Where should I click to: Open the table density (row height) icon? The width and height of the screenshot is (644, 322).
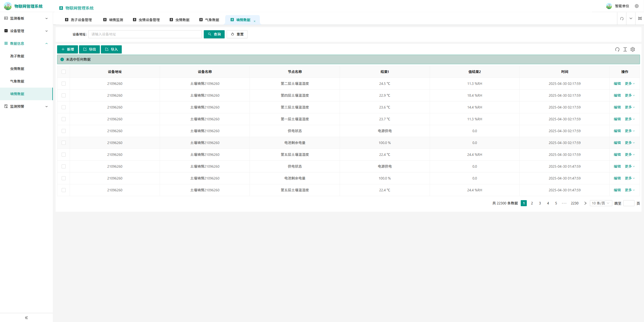point(625,49)
